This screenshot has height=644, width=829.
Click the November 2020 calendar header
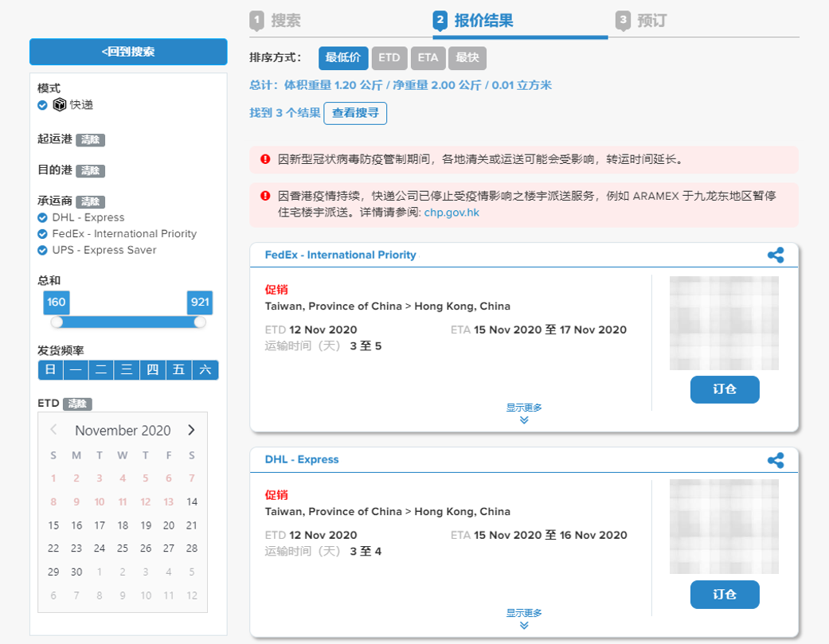pyautogui.click(x=123, y=430)
